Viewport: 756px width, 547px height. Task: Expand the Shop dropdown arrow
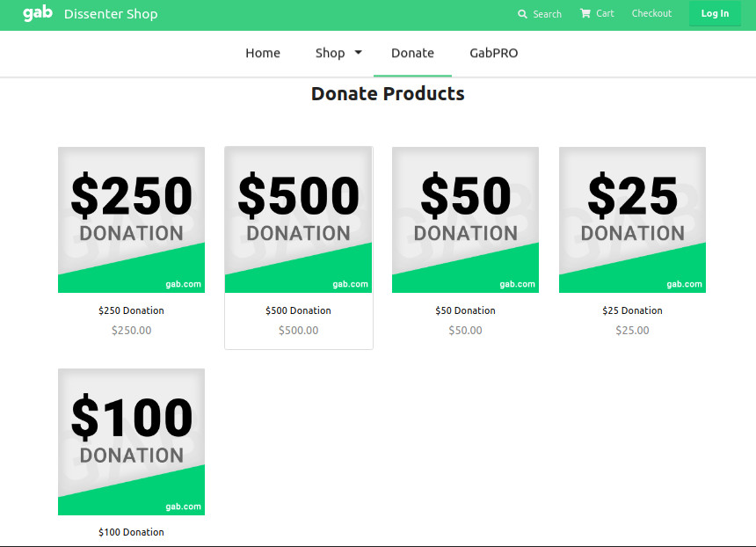coord(359,53)
